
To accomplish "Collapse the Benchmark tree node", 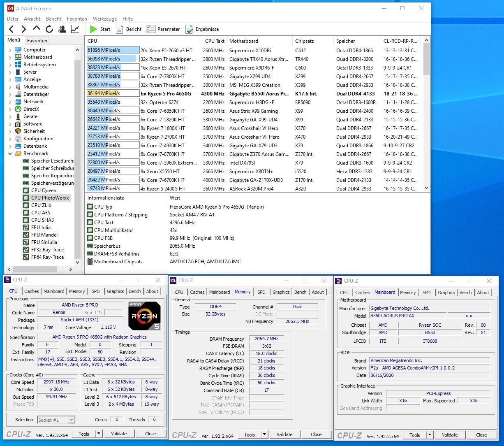I will click(x=10, y=153).
